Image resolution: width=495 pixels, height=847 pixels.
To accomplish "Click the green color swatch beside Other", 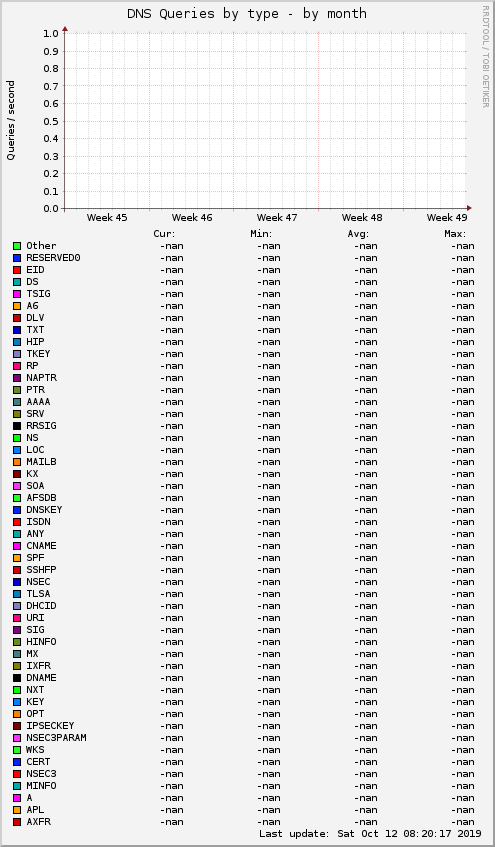I will click(x=17, y=246).
